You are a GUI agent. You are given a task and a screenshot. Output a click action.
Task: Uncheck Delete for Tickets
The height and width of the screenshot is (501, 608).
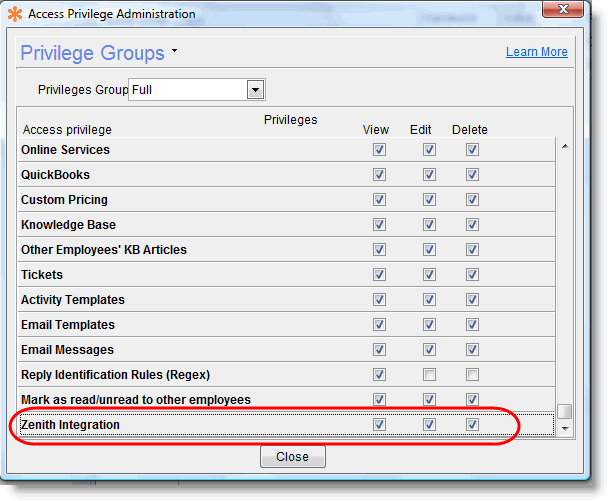point(472,275)
